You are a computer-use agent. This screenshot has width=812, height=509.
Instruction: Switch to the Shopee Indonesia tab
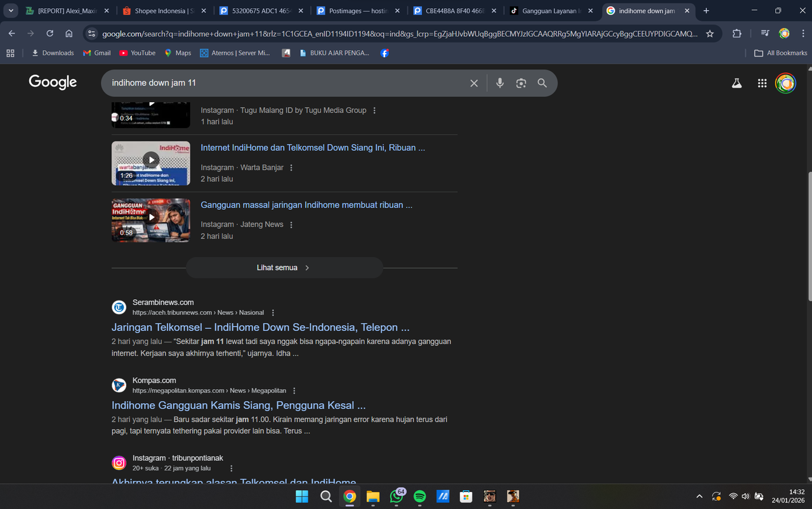pos(165,11)
